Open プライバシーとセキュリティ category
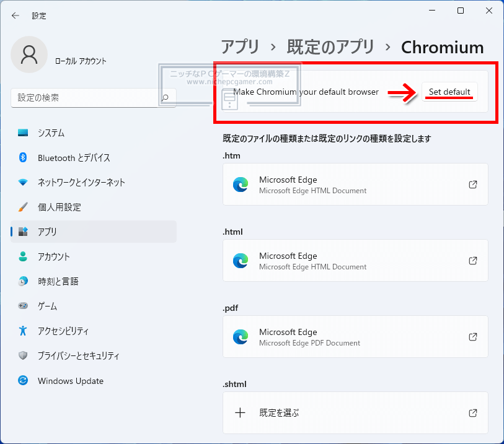Screen dimensions: 504x444 pyautogui.click(x=94, y=355)
